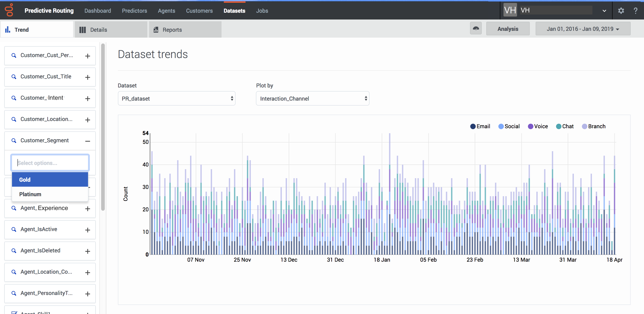Viewport: 644px width, 314px height.
Task: Open the settings gear icon
Action: pos(621,10)
